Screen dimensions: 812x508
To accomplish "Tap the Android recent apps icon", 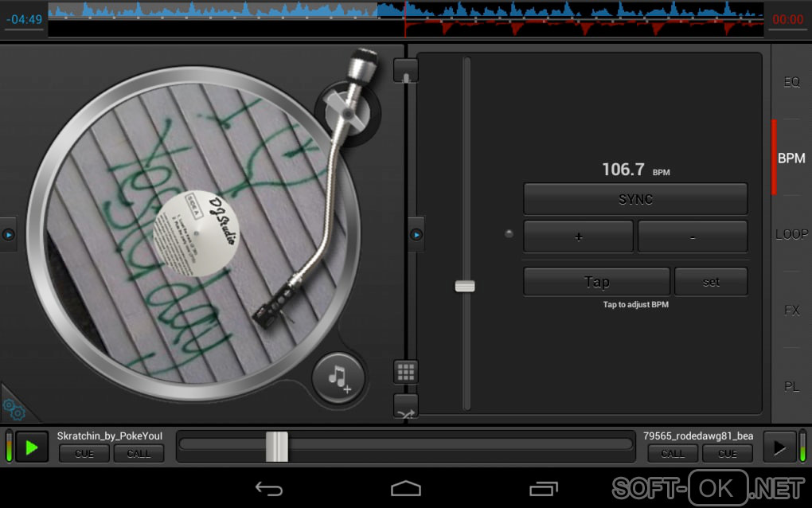I will [544, 488].
